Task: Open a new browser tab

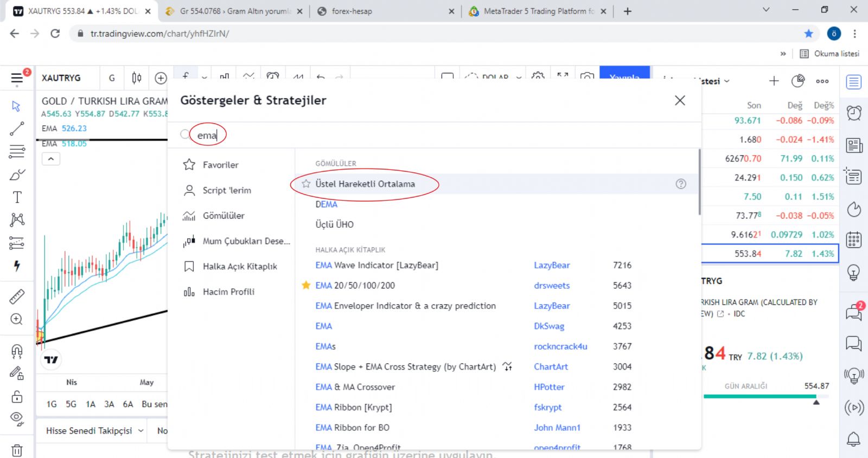Action: point(628,11)
